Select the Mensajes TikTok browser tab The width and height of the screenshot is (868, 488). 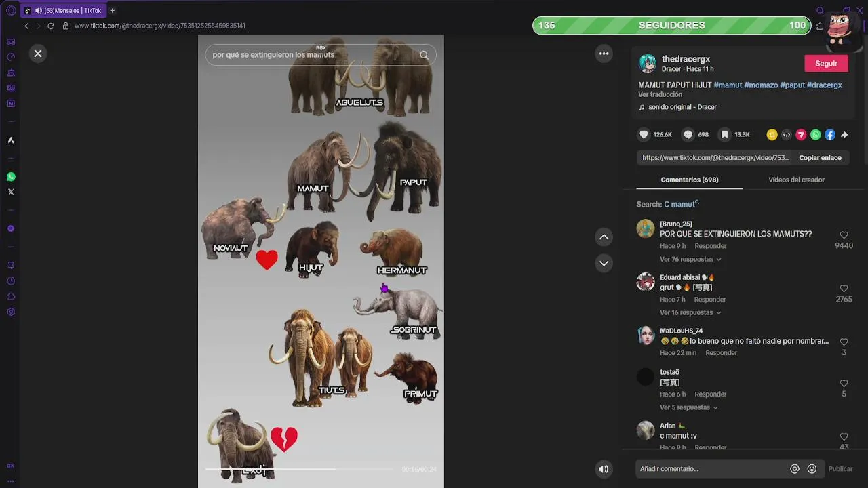coord(63,11)
